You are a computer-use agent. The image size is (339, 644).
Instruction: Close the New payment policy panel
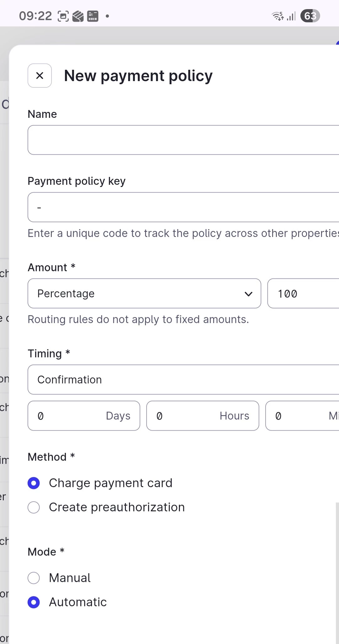pos(40,75)
